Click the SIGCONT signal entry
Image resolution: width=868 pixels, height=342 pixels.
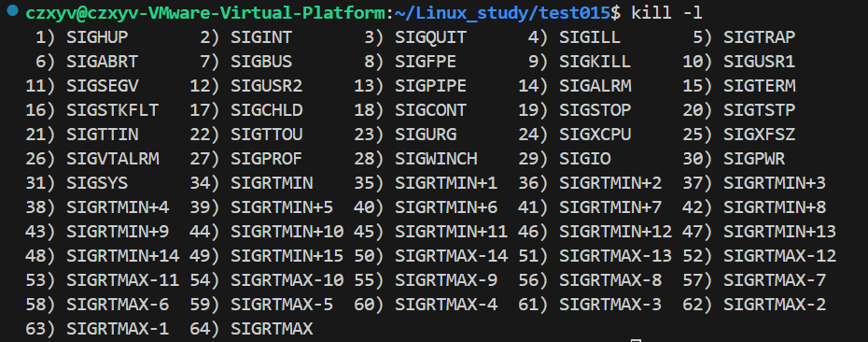430,110
